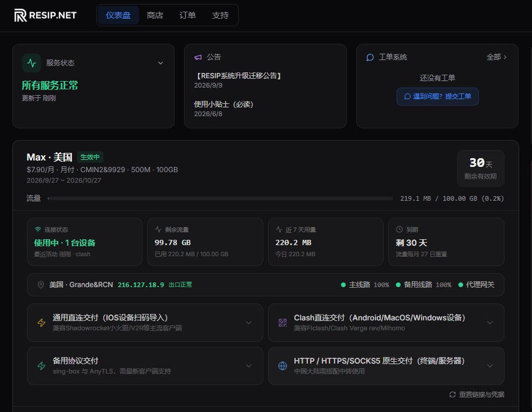Click the QR code icon for Clash直连交付
The height and width of the screenshot is (412, 532).
[283, 323]
